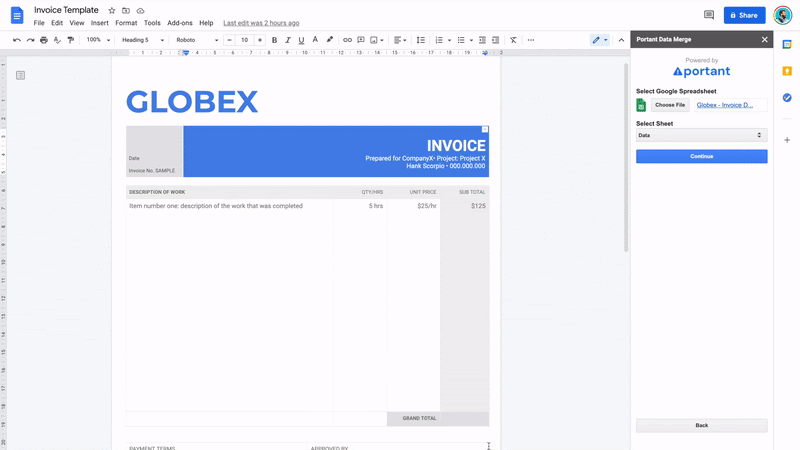Open the Google account avatar
The image size is (800, 450).
(783, 15)
